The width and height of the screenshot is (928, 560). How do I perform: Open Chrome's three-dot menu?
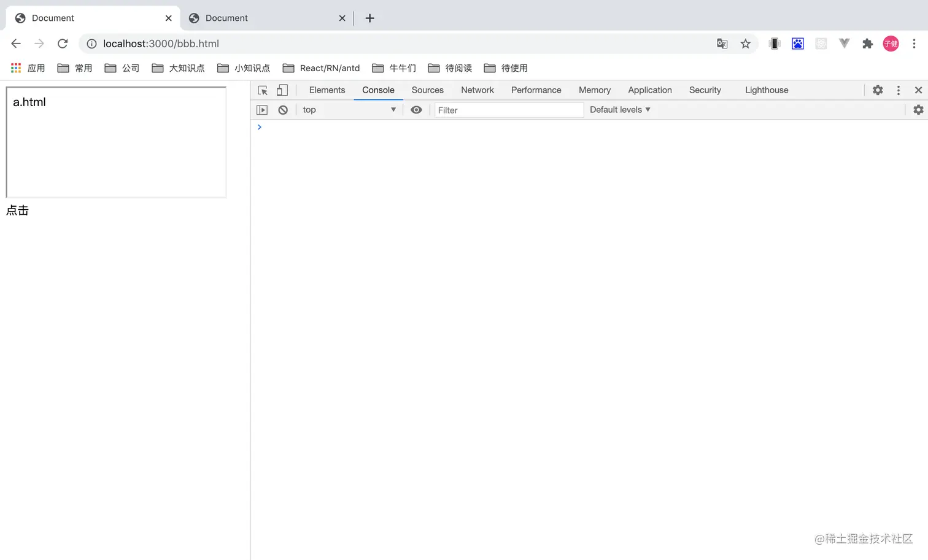tap(914, 44)
